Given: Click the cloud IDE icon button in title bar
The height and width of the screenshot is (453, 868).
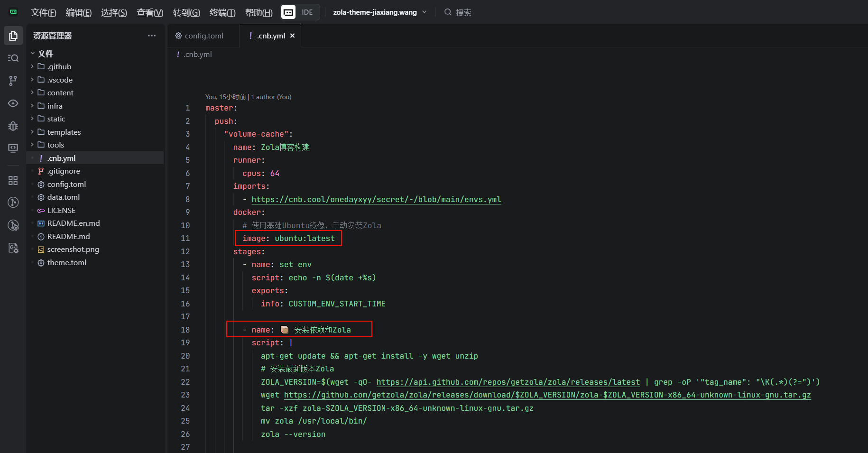Looking at the screenshot, I should (288, 12).
